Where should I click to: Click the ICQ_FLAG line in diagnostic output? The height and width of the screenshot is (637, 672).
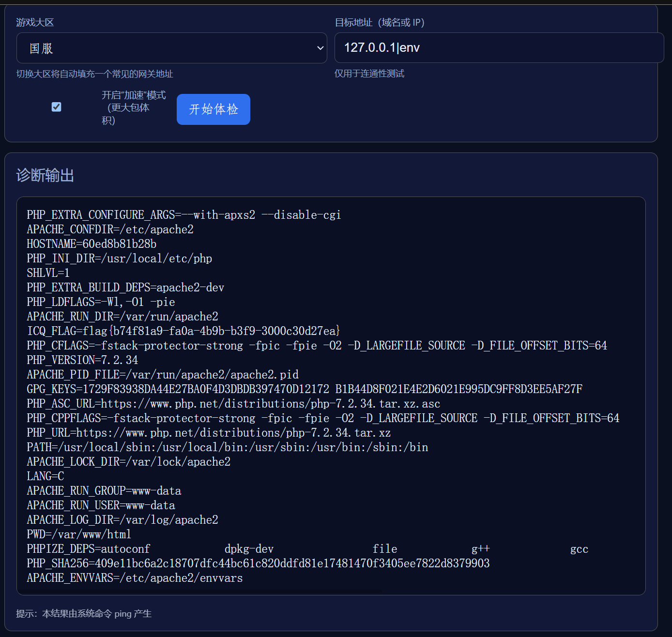(183, 331)
